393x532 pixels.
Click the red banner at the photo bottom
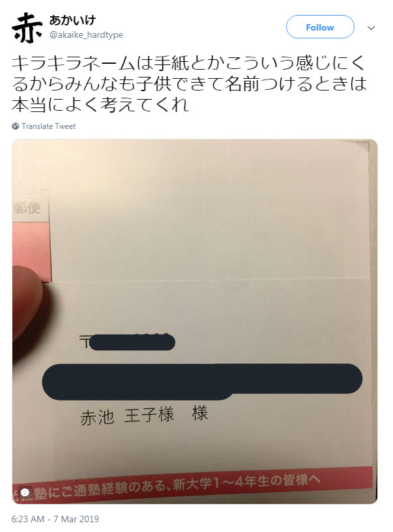192,484
